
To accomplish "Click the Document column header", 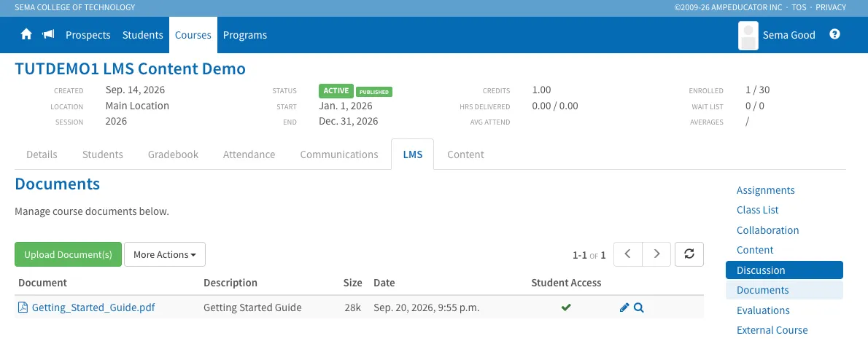I will (42, 283).
